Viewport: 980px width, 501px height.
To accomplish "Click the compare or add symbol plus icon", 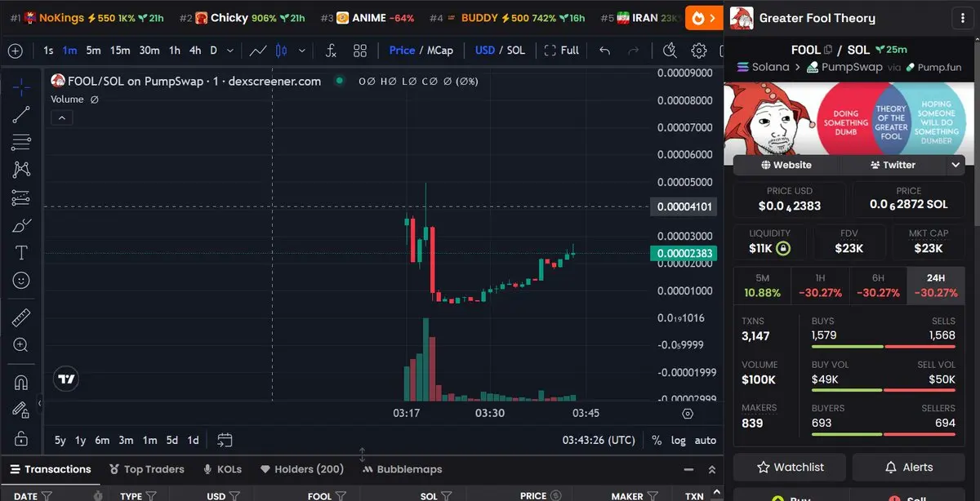I will [x=15, y=51].
